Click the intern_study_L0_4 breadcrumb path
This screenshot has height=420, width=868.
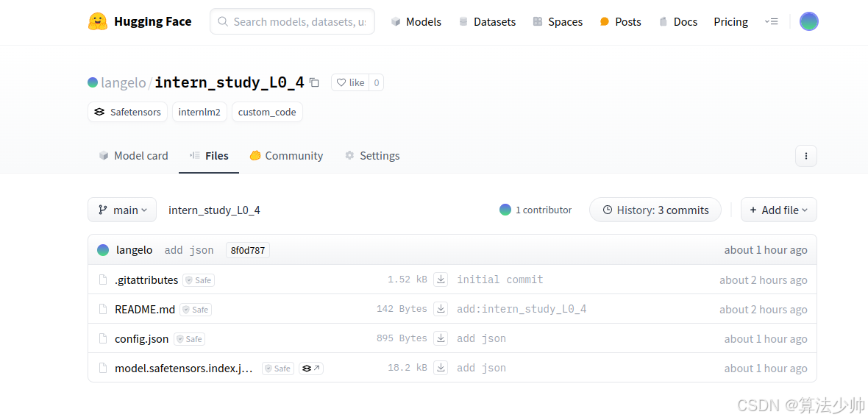(214, 210)
